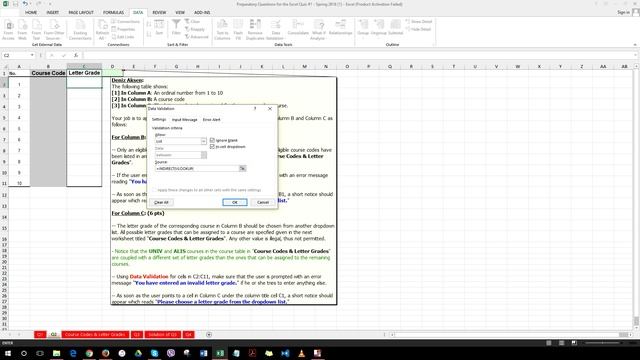
Task: Click Reapply in Sort & Filter group
Action: pos(195,29)
